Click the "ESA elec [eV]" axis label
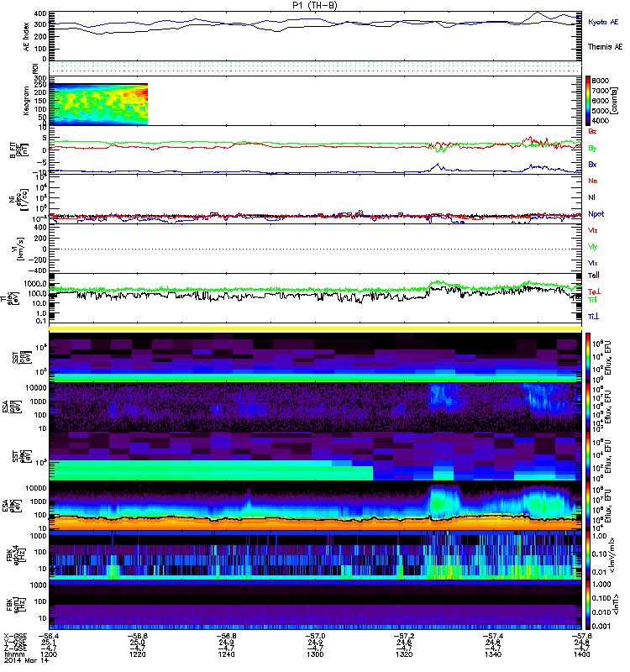 (x=12, y=507)
